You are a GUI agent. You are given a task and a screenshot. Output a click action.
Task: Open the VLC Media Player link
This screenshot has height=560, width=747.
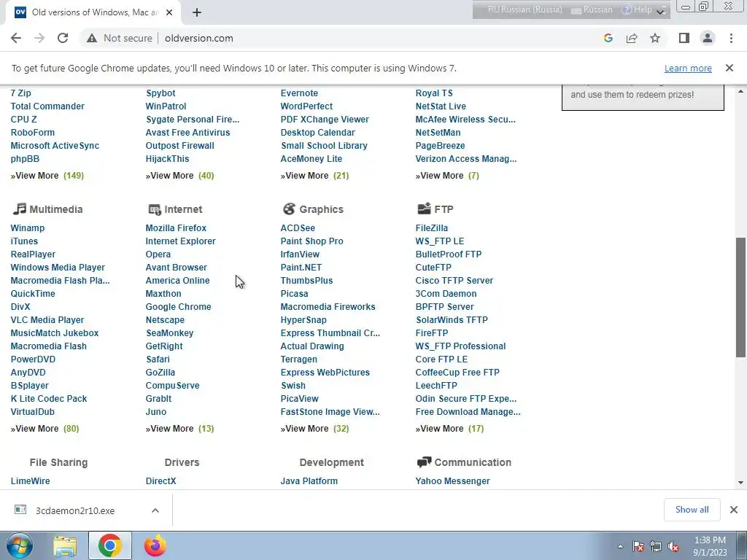click(47, 320)
